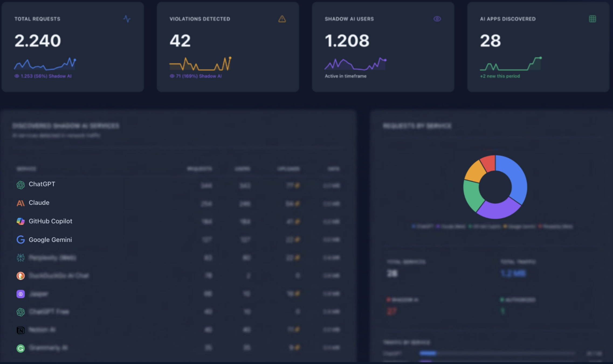
Task: Click the grid icon on AI Apps Discovered card
Action: [x=592, y=19]
